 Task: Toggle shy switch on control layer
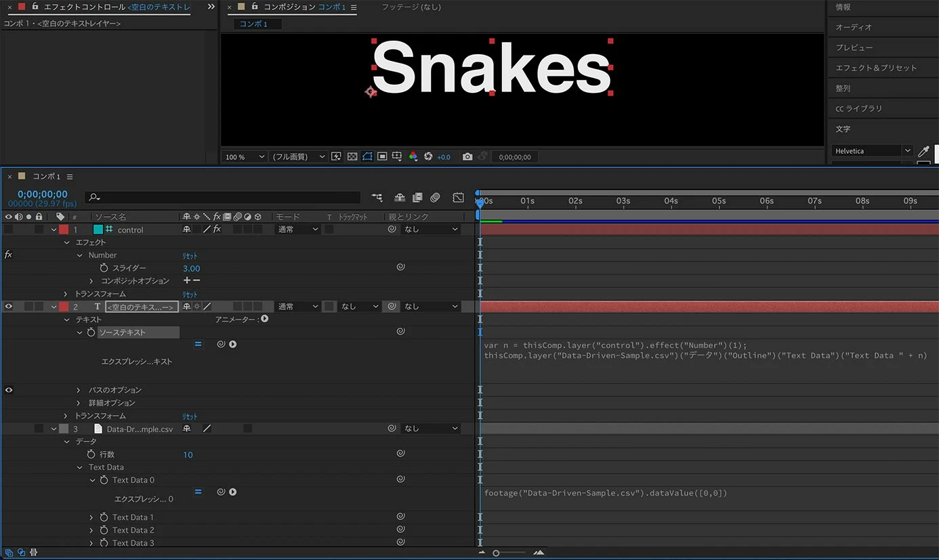(186, 230)
